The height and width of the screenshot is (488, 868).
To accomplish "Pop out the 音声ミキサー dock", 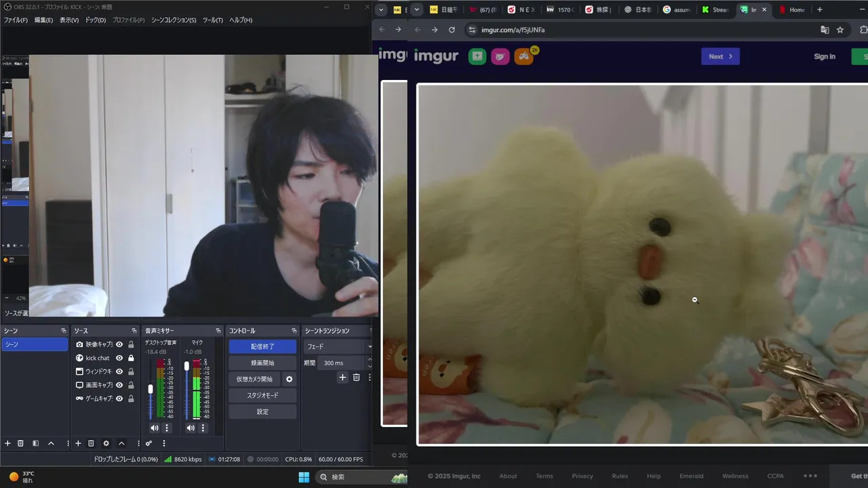I will (x=218, y=331).
